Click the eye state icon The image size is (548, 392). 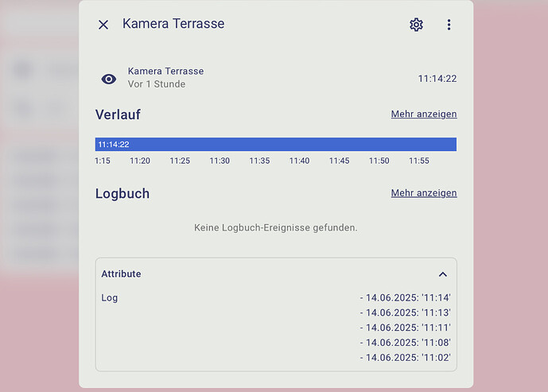(109, 79)
